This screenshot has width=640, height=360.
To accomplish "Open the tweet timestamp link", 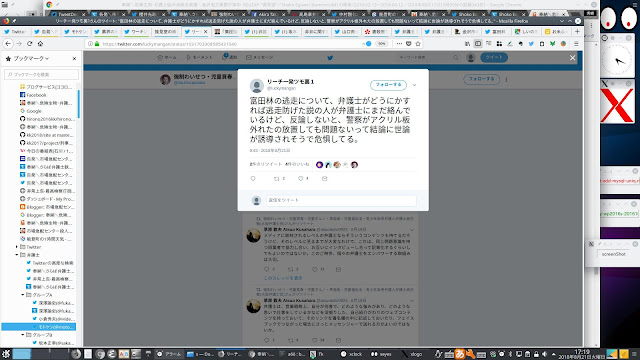I will click(x=270, y=151).
